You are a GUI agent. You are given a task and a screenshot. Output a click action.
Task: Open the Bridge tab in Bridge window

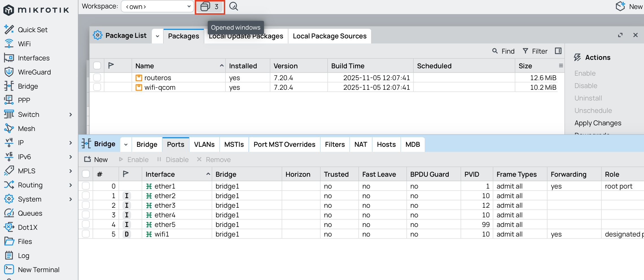(147, 144)
